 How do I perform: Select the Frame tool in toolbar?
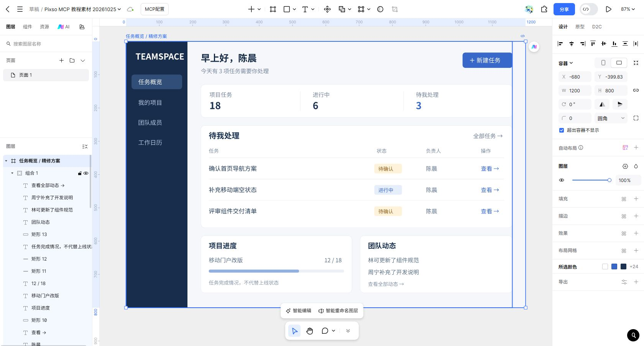273,9
